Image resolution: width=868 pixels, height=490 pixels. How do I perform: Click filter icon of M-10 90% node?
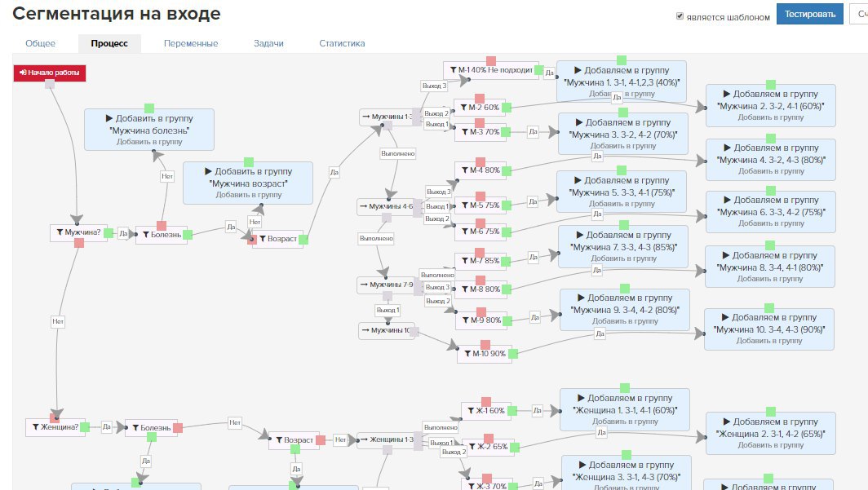467,353
